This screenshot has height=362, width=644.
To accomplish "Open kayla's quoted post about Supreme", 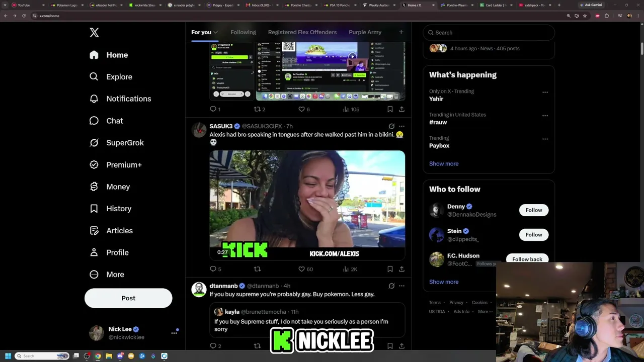I will [x=307, y=320].
